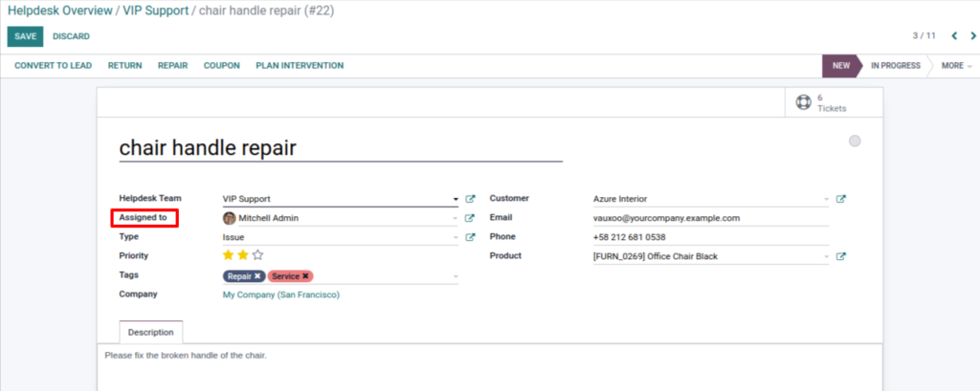Click Convert to Lead action
This screenshot has height=391, width=980.
click(x=53, y=66)
